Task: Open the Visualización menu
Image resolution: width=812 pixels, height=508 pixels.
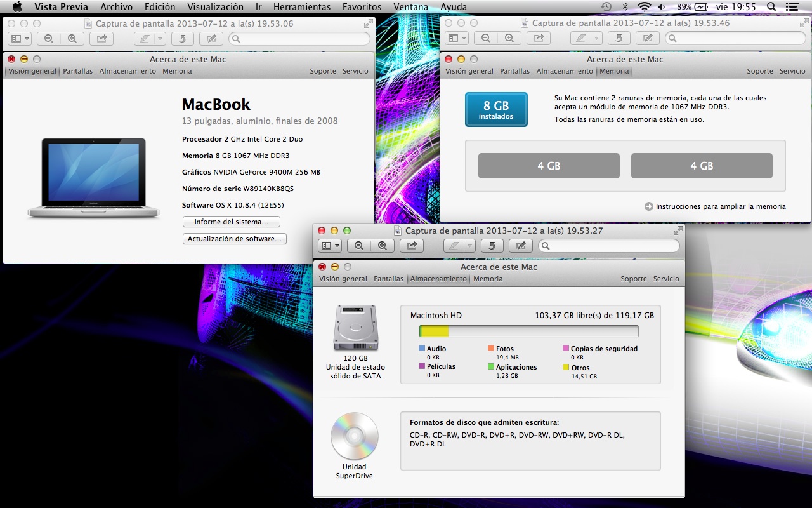Action: (x=215, y=7)
